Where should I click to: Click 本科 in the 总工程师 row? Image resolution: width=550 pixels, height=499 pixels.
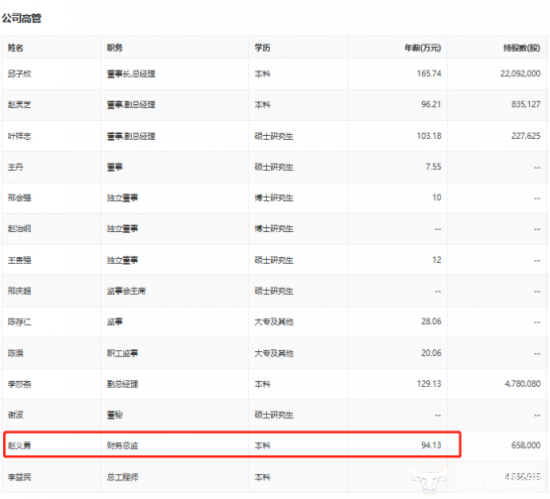click(262, 477)
